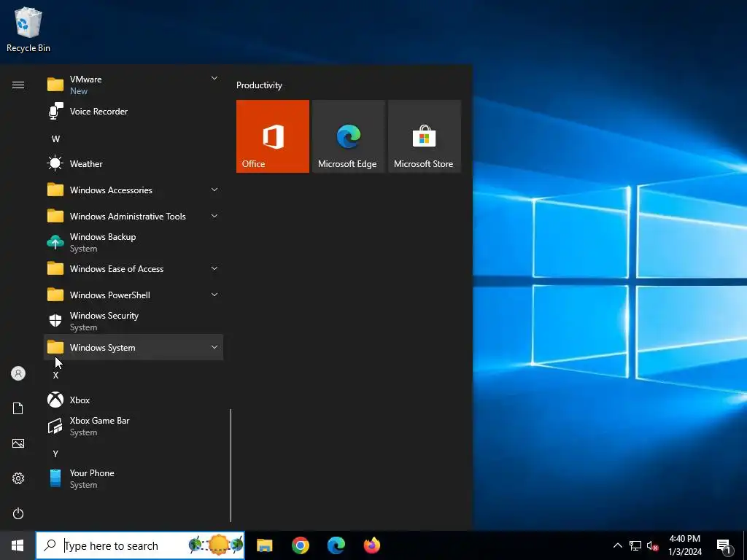747x560 pixels.
Task: Expand Windows Administrative Tools folder
Action: coord(133,216)
